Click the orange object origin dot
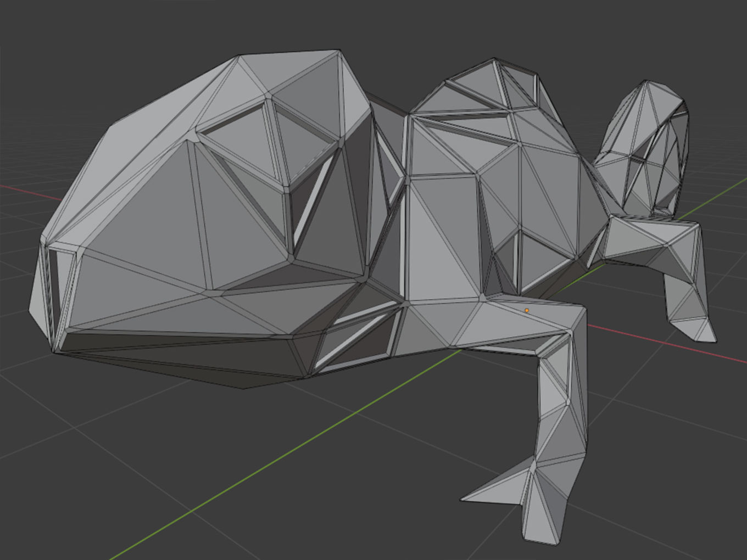Image resolution: width=747 pixels, height=560 pixels. tap(526, 311)
